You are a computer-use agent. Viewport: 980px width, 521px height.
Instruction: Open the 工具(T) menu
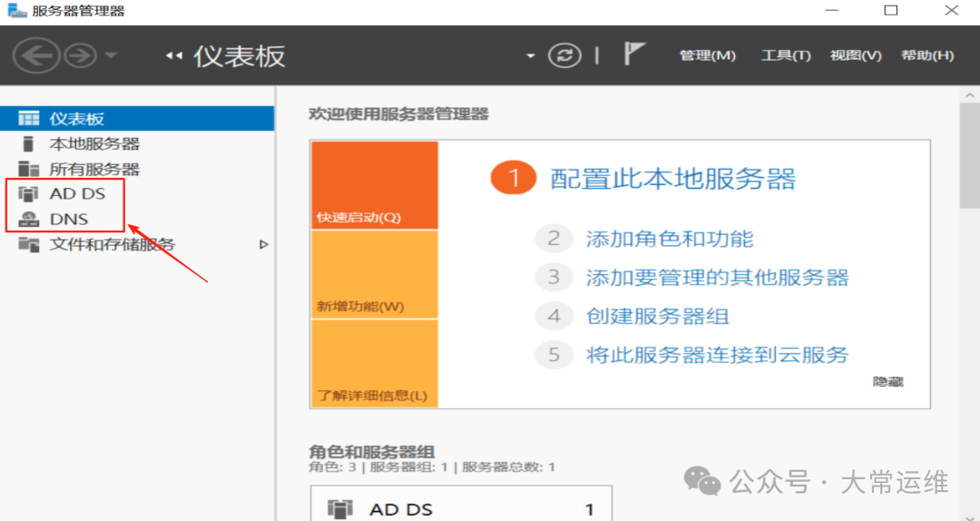tap(786, 55)
